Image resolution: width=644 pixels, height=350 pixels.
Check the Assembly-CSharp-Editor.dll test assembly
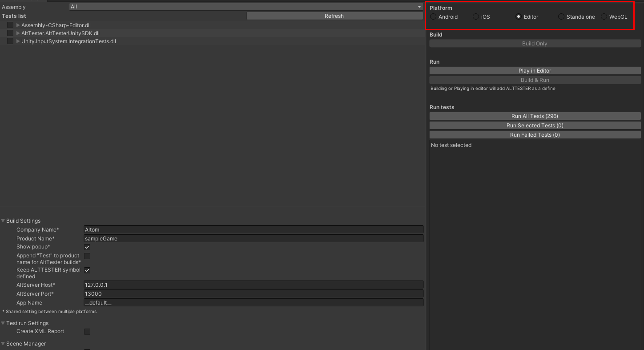pos(10,25)
